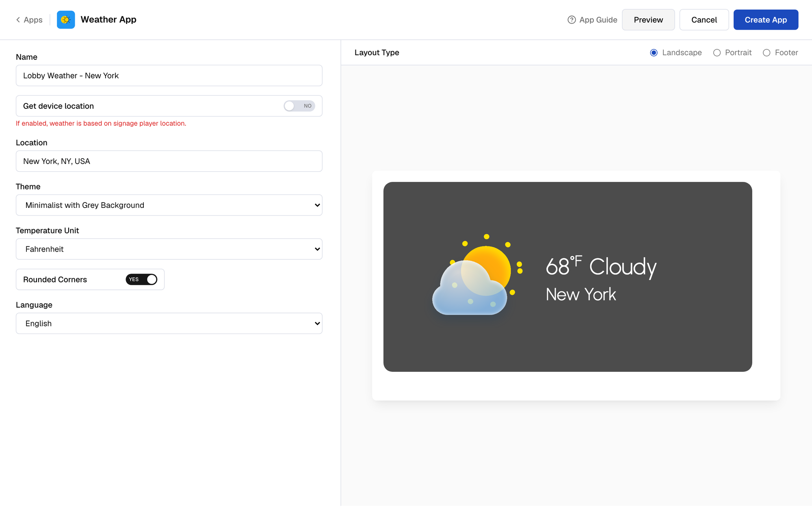Turn off the Rounded Corners toggle

141,279
